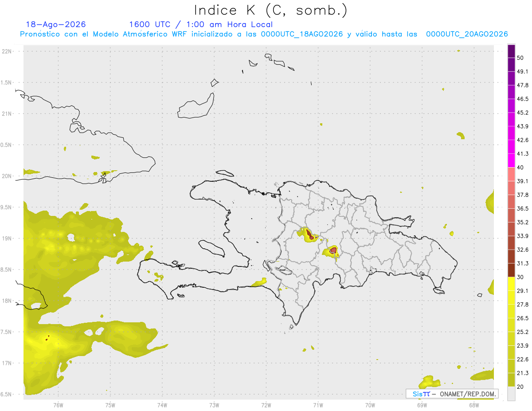This screenshot has width=532, height=411.
Task: Click the "39.1" color scale value
Action: [x=523, y=181]
